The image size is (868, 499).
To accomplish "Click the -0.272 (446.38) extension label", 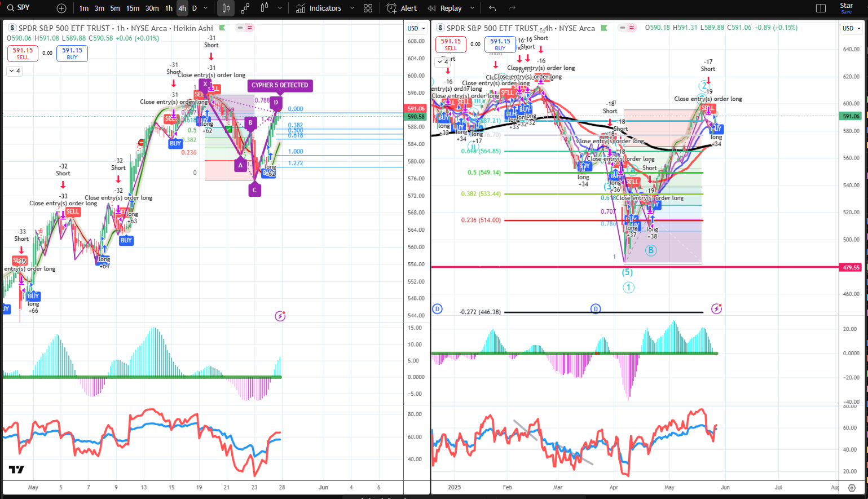I will (480, 312).
